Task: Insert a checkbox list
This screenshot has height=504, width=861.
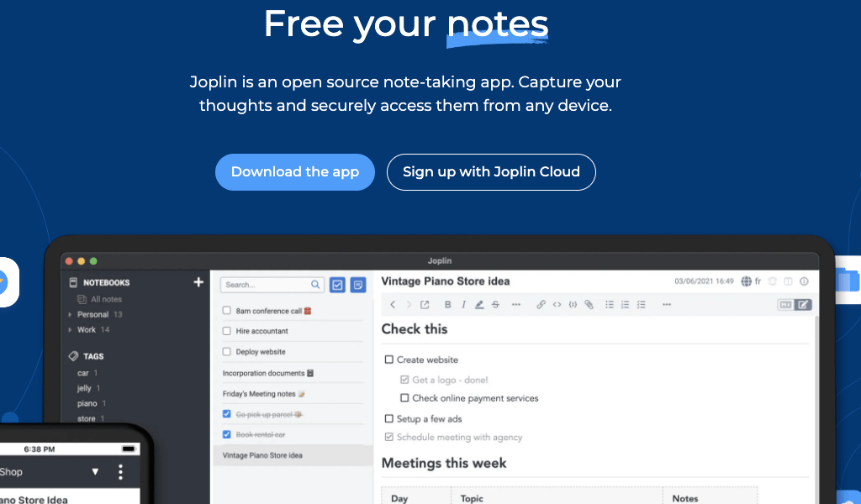Action: (641, 304)
